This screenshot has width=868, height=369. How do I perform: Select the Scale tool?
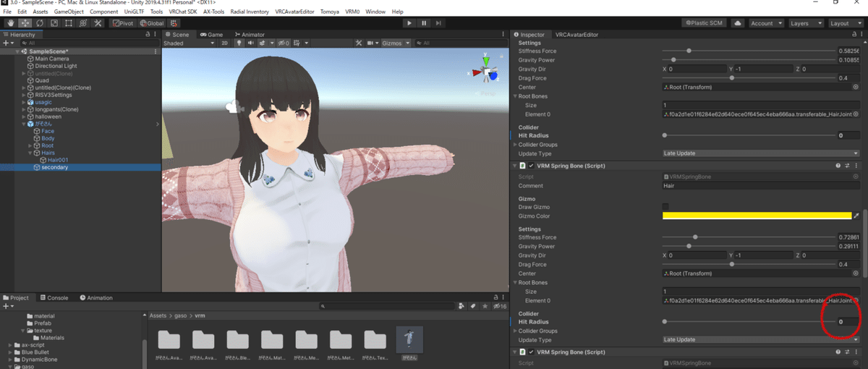click(x=53, y=23)
